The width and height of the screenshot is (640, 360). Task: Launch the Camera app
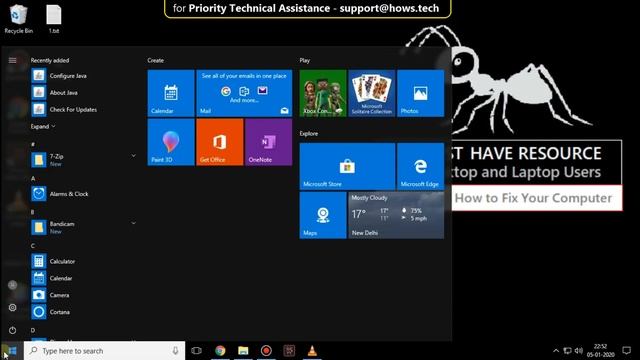coord(84,295)
